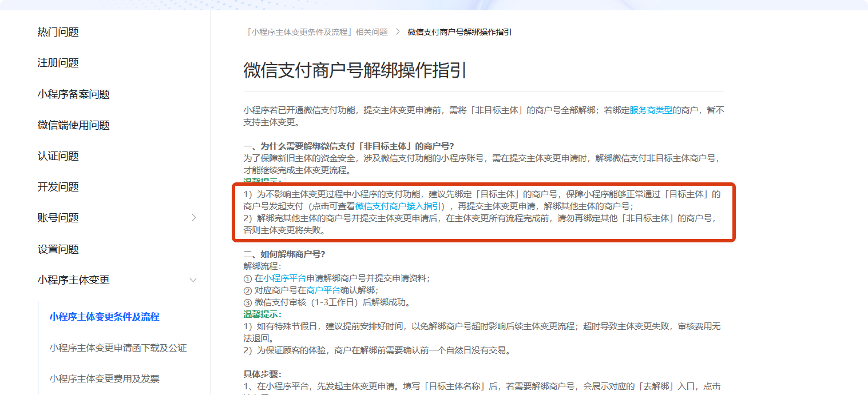Open the 热门问题 sidebar category

point(58,32)
